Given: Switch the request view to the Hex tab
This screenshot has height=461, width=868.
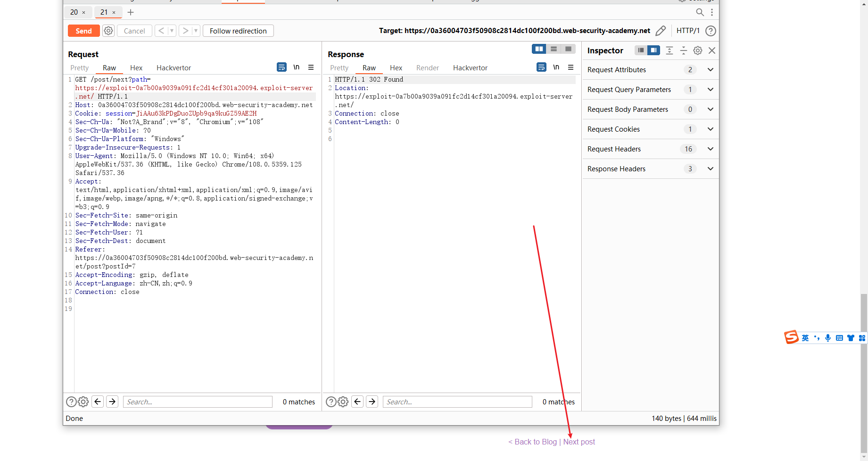Looking at the screenshot, I should (x=136, y=67).
